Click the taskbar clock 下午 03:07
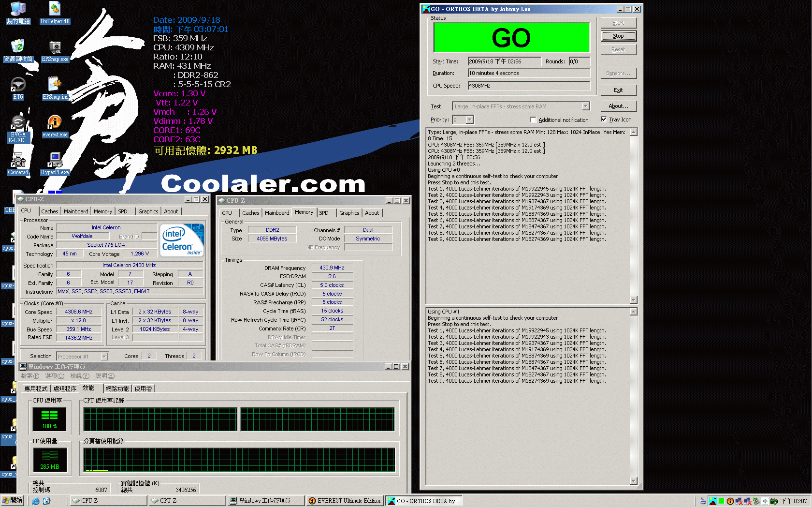 point(794,501)
